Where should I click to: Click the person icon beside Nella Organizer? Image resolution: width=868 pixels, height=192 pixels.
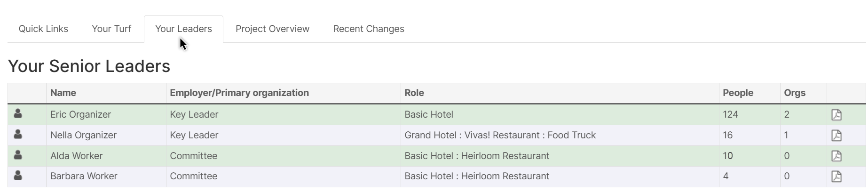point(18,135)
